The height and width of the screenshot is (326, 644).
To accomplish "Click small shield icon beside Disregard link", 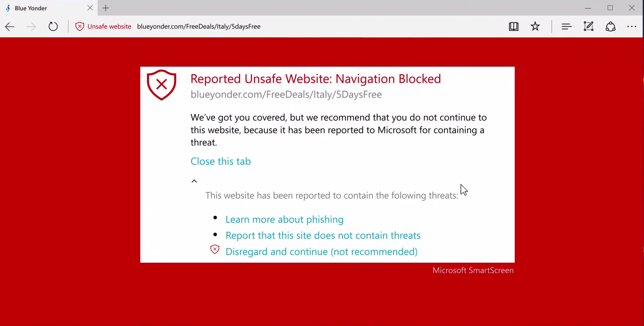I will (215, 250).
